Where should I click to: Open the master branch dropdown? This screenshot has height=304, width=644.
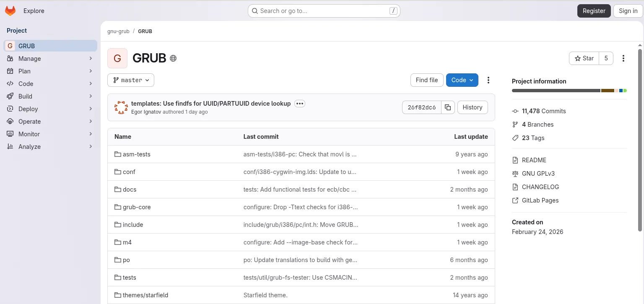point(131,80)
